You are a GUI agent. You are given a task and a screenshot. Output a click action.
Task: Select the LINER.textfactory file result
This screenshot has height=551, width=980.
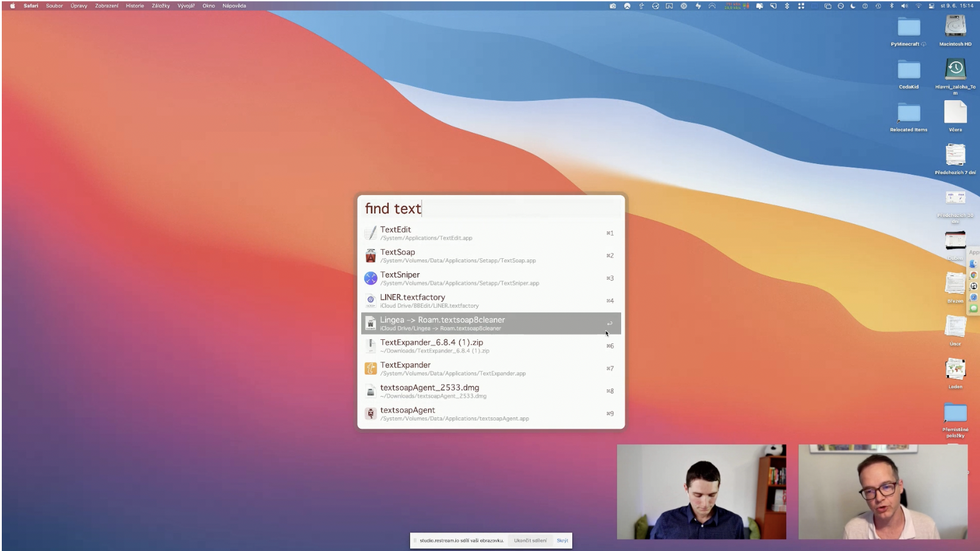[x=491, y=301]
